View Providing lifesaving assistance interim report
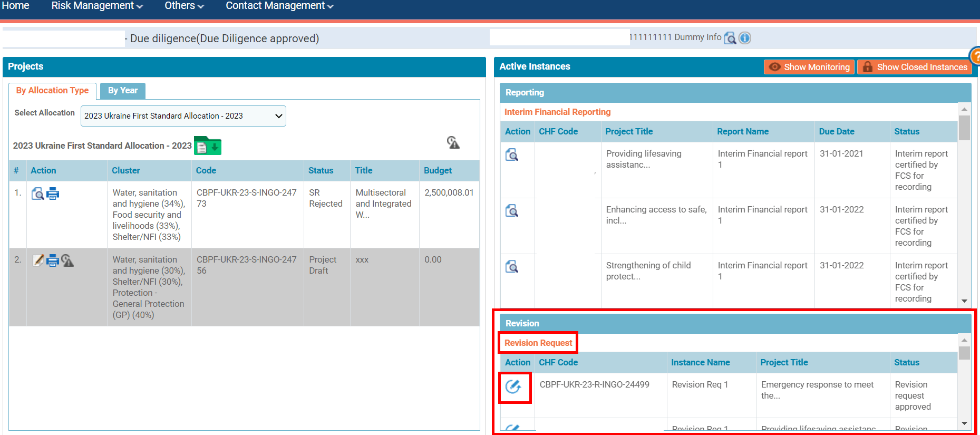Image resolution: width=980 pixels, height=435 pixels. click(x=512, y=154)
